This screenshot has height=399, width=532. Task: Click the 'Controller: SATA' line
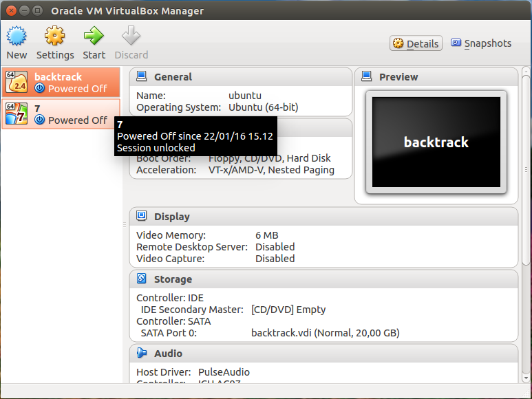pyautogui.click(x=173, y=321)
